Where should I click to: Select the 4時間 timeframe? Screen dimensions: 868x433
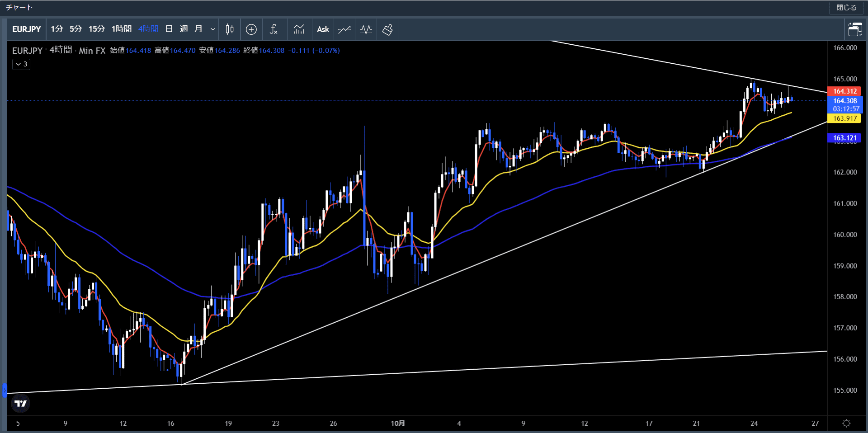click(x=148, y=29)
